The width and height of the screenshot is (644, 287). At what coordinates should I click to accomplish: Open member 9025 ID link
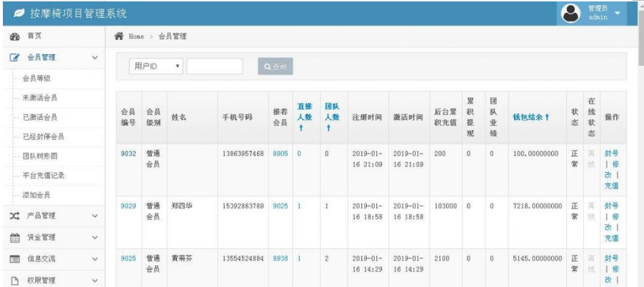[128, 258]
